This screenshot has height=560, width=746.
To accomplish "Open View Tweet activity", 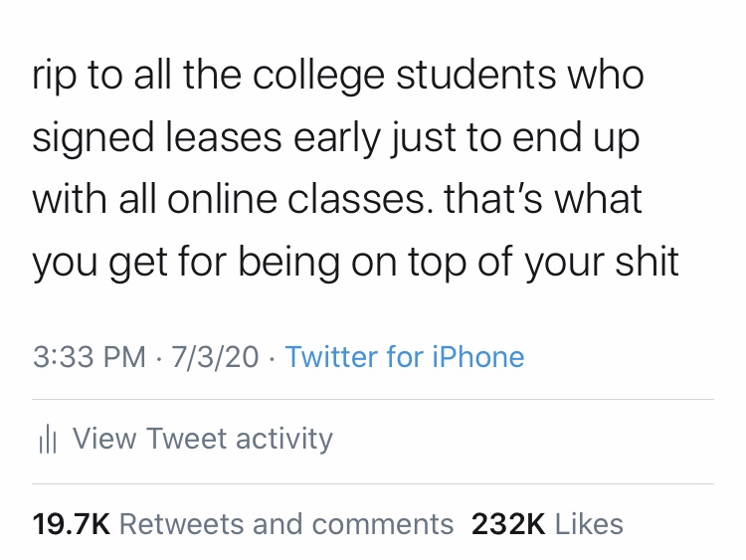I will pyautogui.click(x=203, y=439).
